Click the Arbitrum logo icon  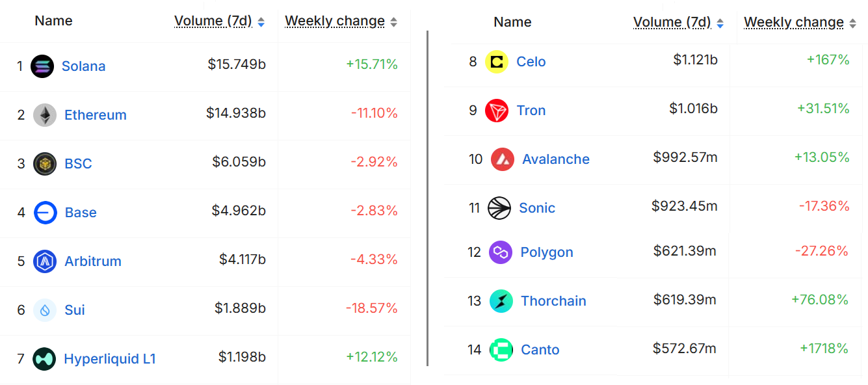(45, 261)
